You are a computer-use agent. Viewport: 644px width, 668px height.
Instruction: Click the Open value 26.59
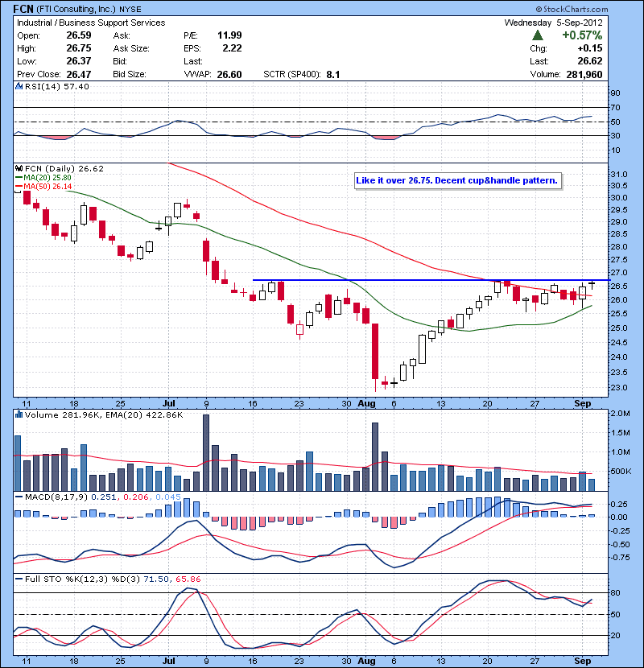point(79,35)
